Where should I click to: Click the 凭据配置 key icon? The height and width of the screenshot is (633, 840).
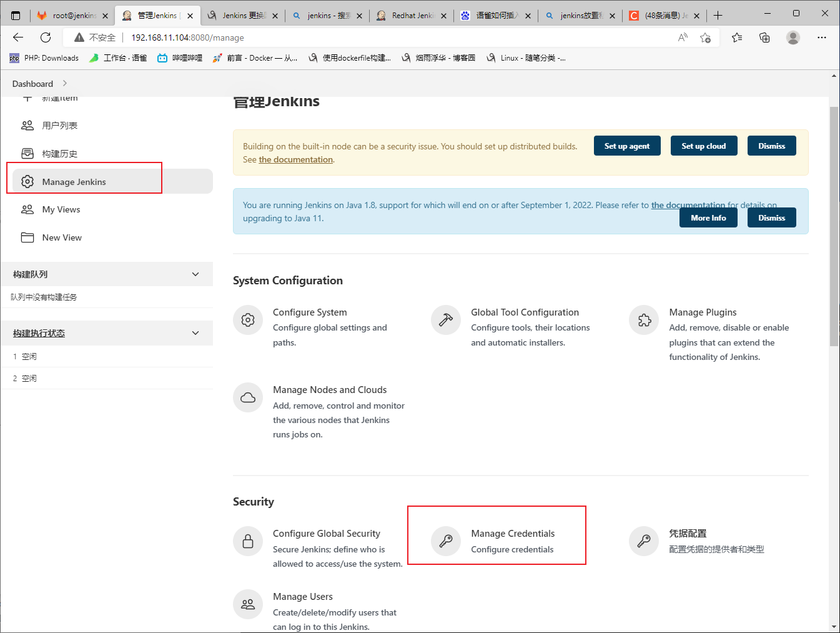coord(644,541)
